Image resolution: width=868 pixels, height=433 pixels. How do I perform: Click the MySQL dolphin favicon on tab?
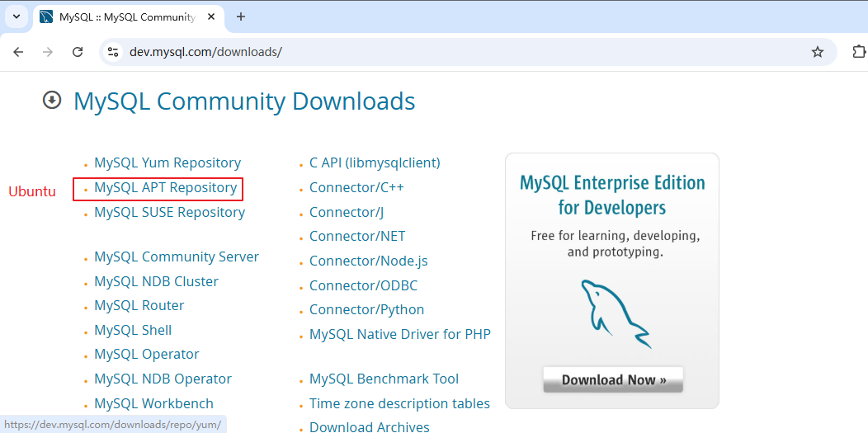coord(46,16)
